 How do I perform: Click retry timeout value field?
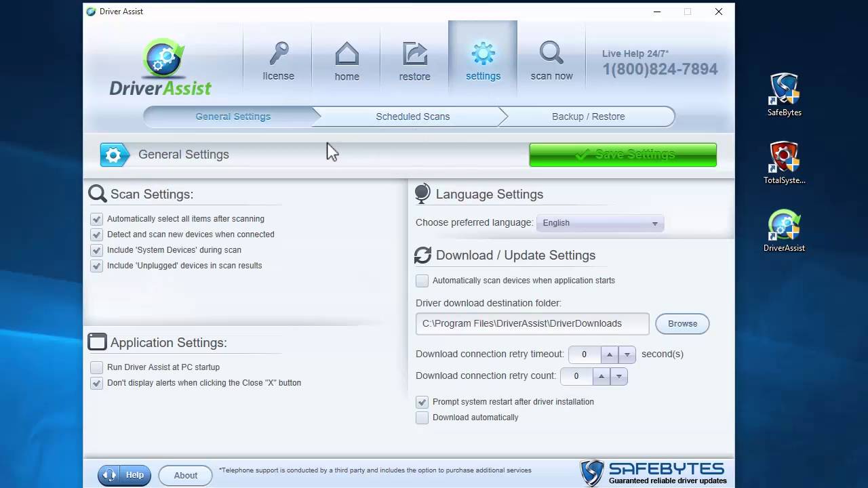(x=584, y=354)
